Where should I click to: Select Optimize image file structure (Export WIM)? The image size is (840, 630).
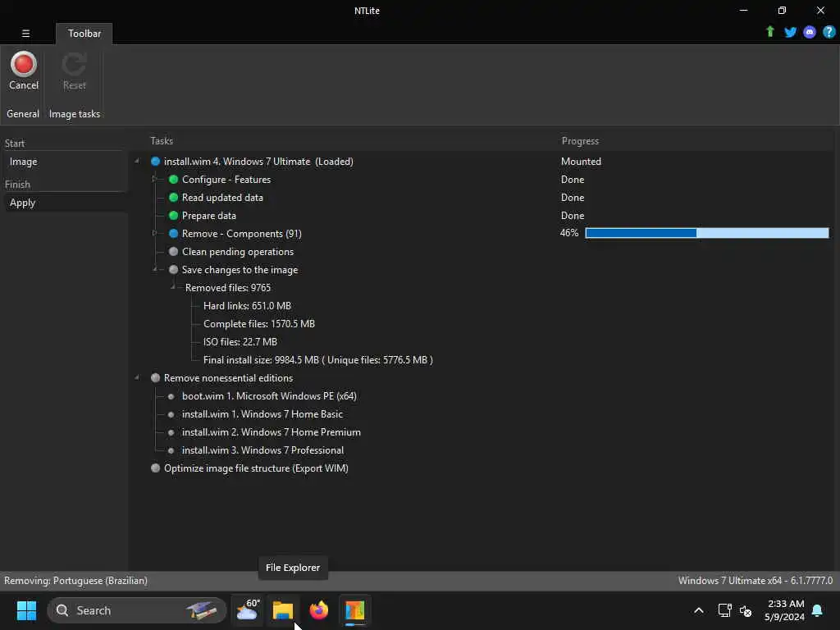click(x=256, y=468)
